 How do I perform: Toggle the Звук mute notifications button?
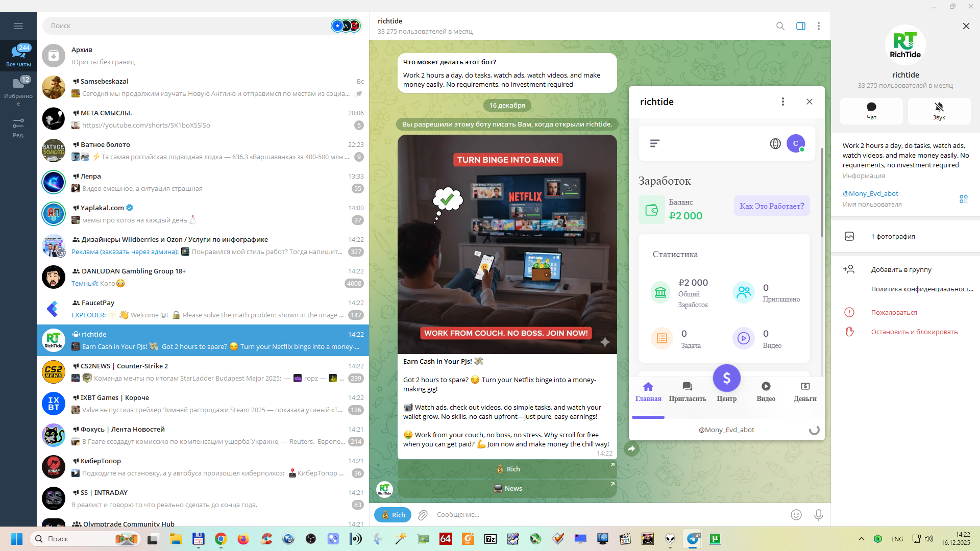coord(939,111)
